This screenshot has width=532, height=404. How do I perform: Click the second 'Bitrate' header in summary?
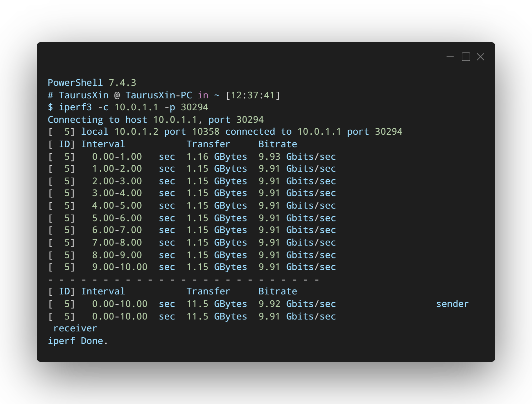pyautogui.click(x=278, y=291)
